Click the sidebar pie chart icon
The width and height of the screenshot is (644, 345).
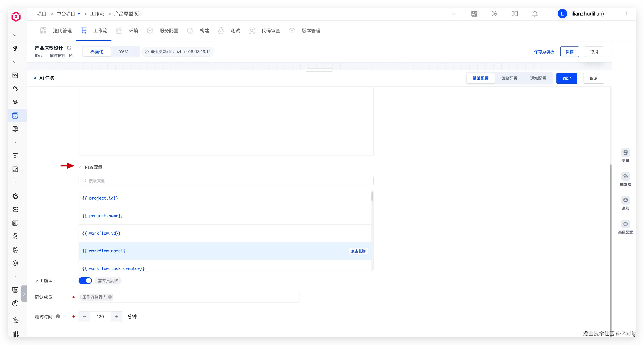point(15,303)
